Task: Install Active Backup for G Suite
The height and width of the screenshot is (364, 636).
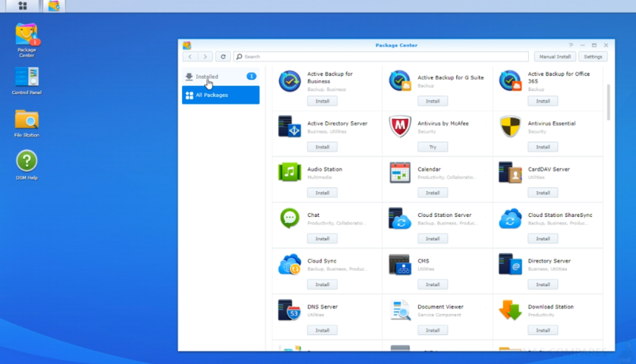Action: [x=433, y=101]
